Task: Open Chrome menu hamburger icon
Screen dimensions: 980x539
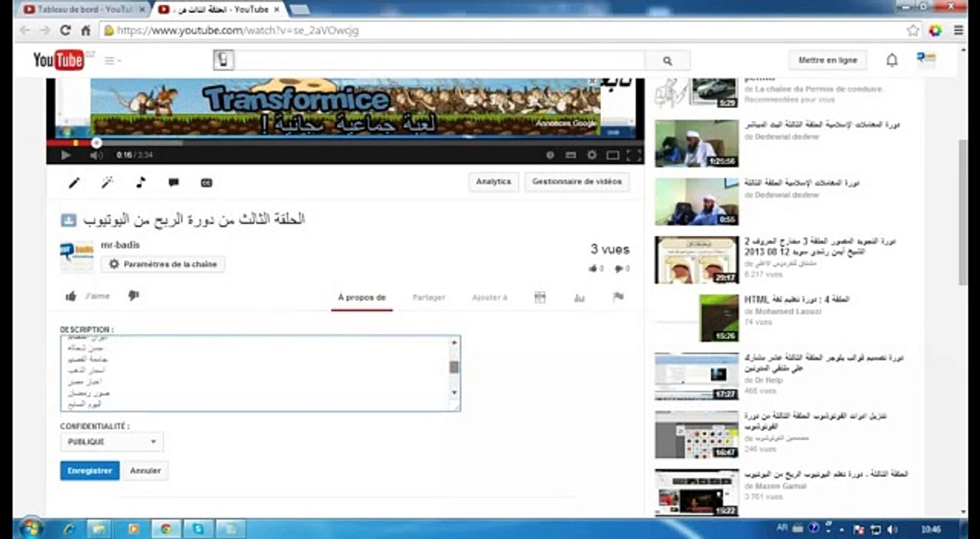Action: (x=959, y=31)
